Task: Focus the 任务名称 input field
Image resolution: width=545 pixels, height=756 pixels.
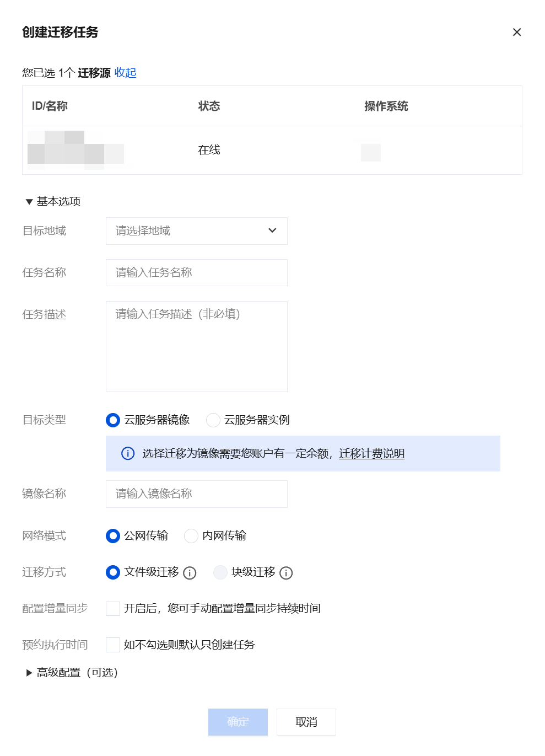Action: coord(197,273)
